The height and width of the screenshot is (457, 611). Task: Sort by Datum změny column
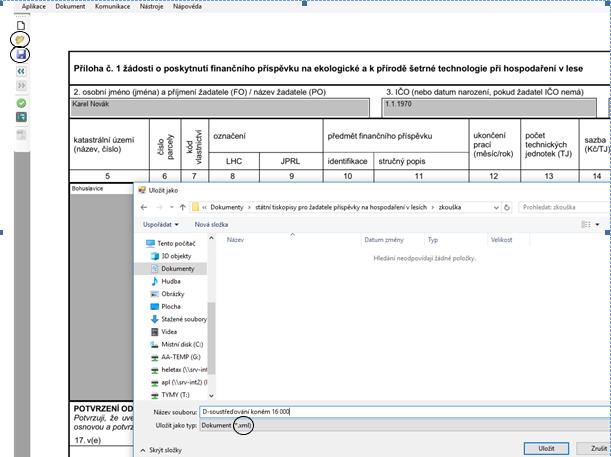click(x=384, y=240)
